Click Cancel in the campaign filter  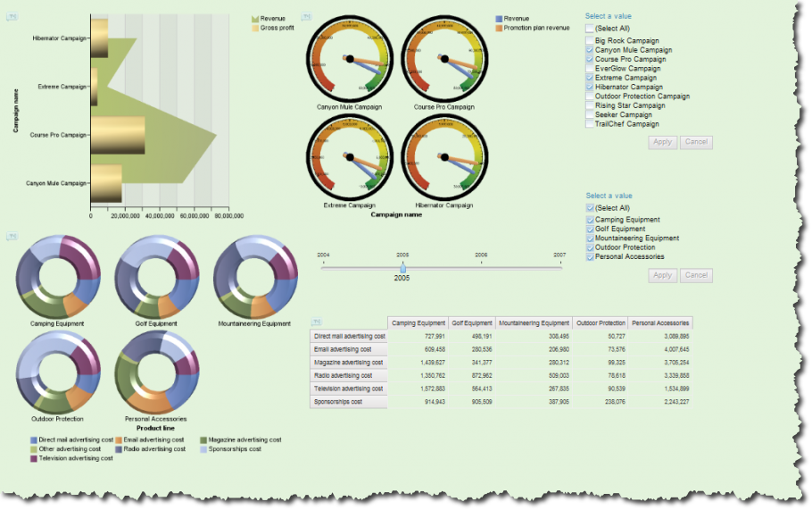(696, 142)
